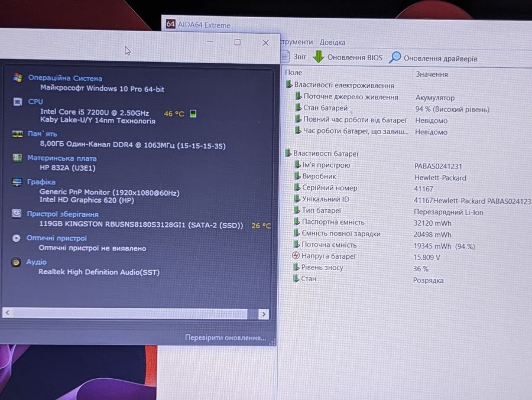Click the hard drive icon beside Пристрої зберігання
This screenshot has height=400, width=532.
(x=17, y=214)
